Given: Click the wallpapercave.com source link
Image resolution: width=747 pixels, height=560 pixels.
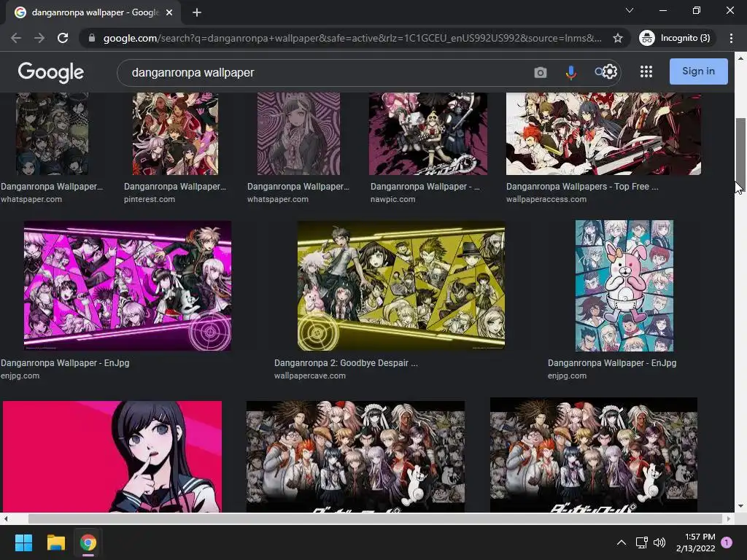Looking at the screenshot, I should pyautogui.click(x=309, y=376).
